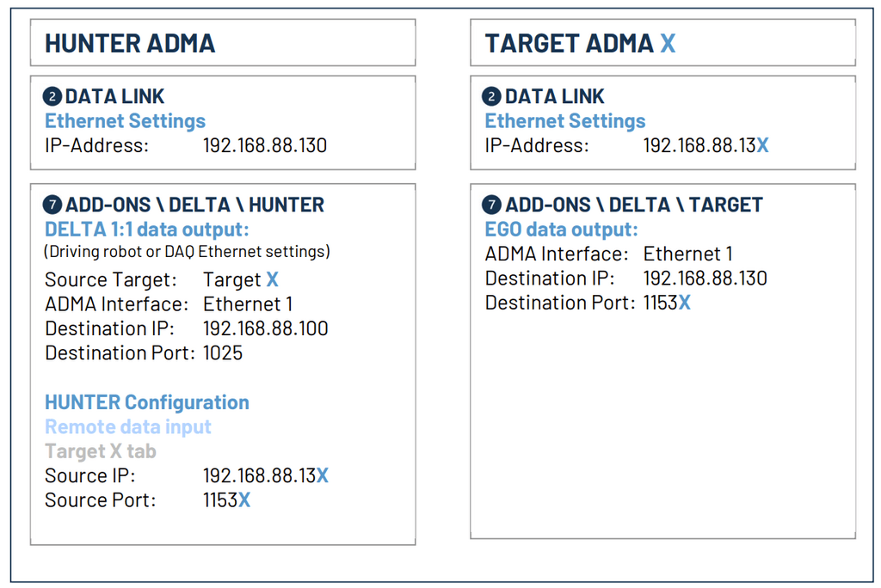Click the Destination IP value 192.168.88.100

265,328
